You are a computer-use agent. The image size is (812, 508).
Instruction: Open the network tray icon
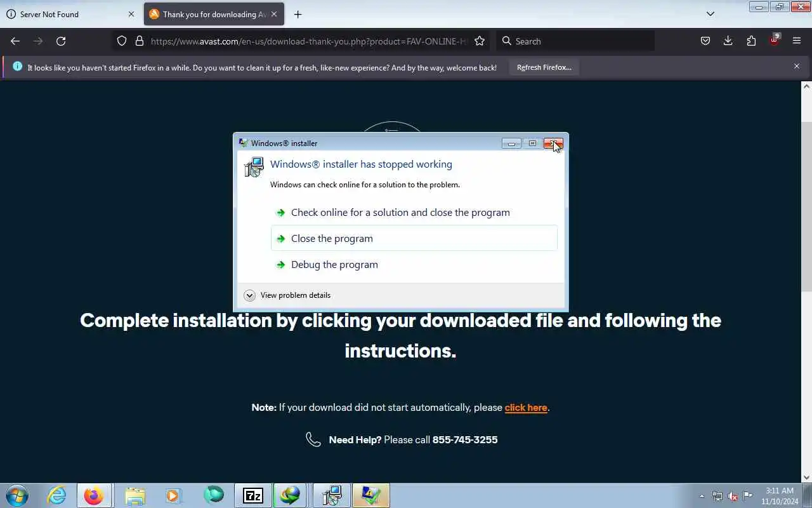[717, 496]
